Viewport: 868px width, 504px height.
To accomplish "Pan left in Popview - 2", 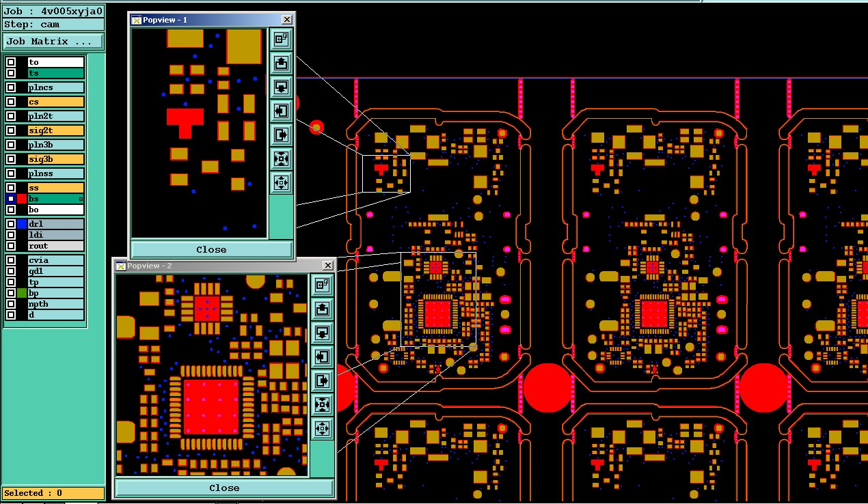I will [322, 356].
